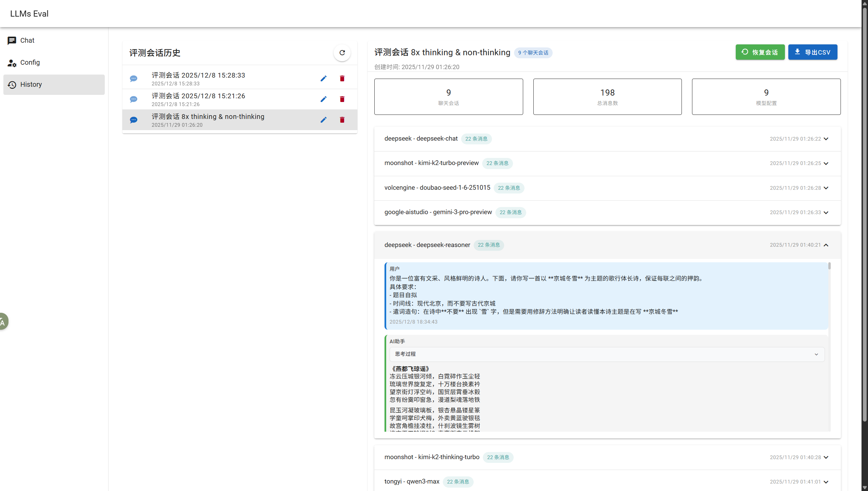
Task: Click the message panel inner scrollbar thumb
Action: [829, 266]
